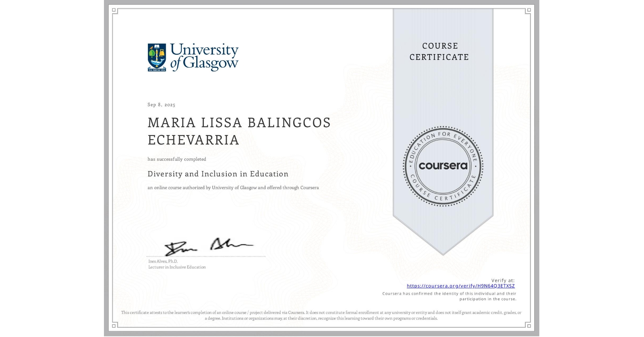The image size is (644, 337).
Task: Click course title 'Diversity and Inclusion in Education'
Action: (x=218, y=174)
